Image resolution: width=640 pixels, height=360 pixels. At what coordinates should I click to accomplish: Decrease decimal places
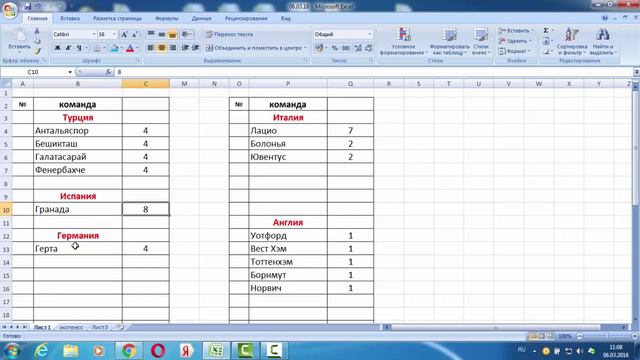tap(369, 48)
